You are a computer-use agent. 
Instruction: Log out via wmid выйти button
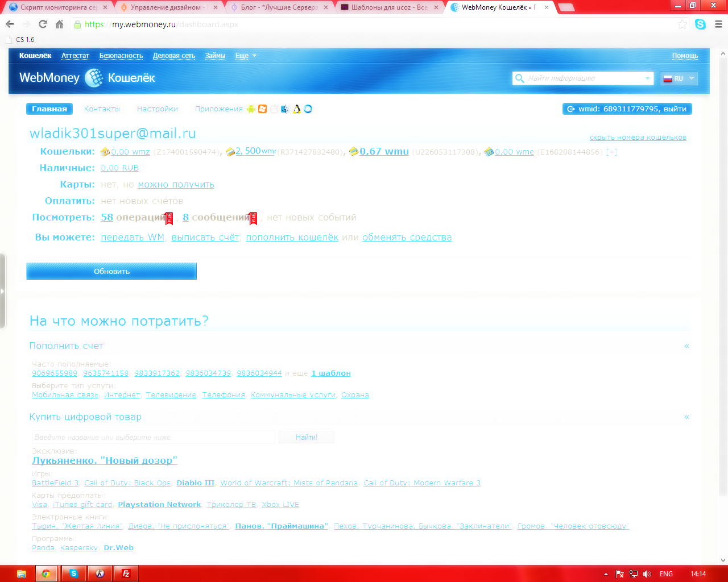click(627, 109)
